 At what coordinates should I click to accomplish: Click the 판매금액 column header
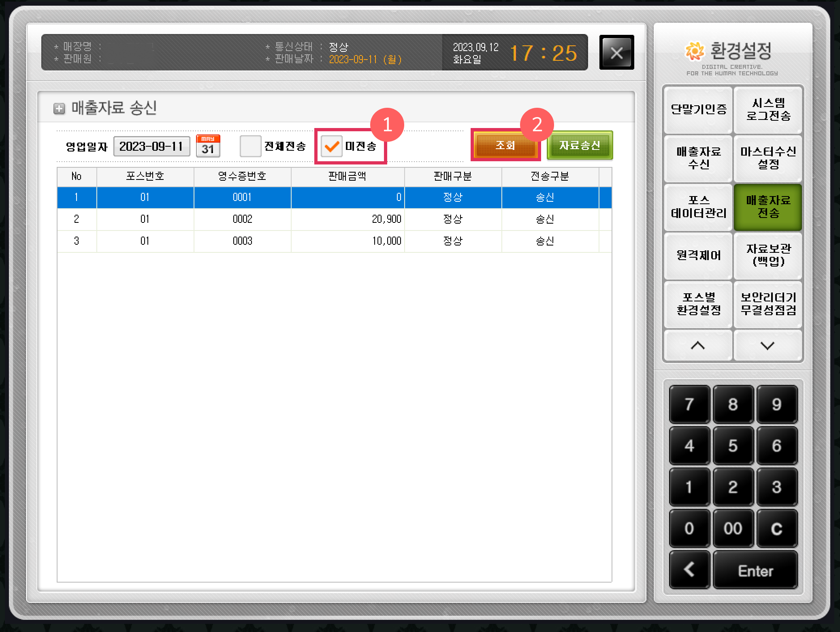pyautogui.click(x=348, y=176)
